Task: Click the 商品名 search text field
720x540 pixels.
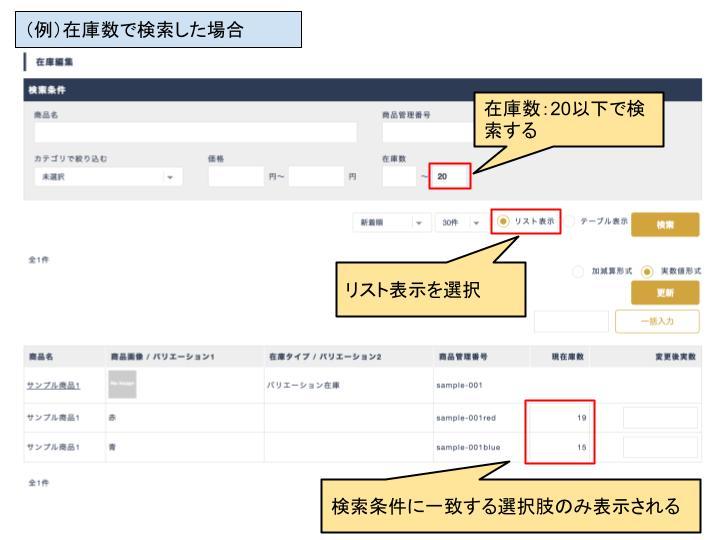Action: 195,133
